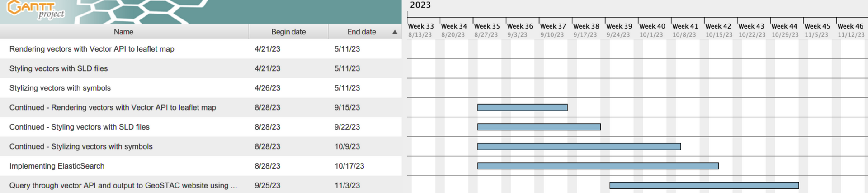Select the Stylizing vectors with symbols task

(201, 88)
